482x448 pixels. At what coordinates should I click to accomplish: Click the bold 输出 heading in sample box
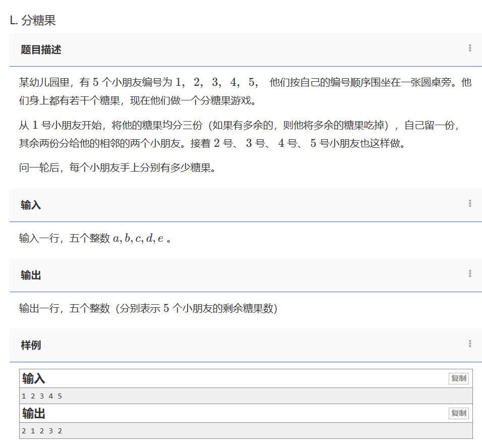coord(34,414)
